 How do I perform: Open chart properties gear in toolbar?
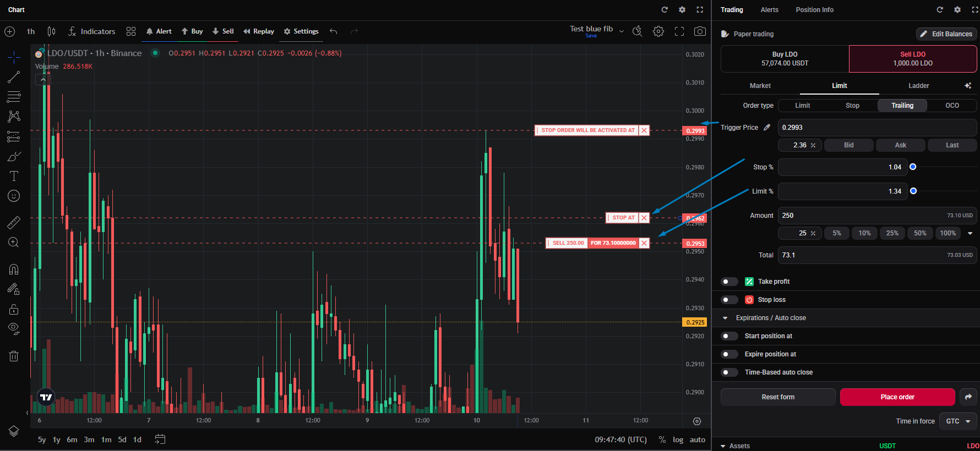point(658,31)
